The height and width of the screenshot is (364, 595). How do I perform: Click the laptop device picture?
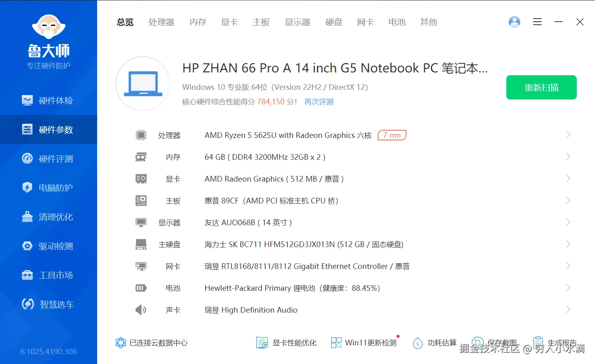[x=143, y=84]
